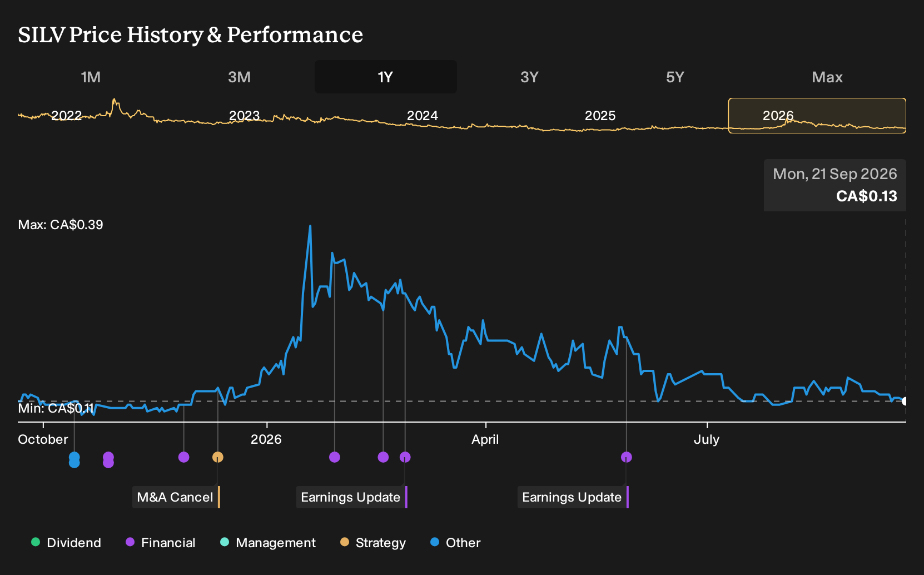Choose the 5Y time range
Image resolution: width=924 pixels, height=575 pixels.
(675, 77)
